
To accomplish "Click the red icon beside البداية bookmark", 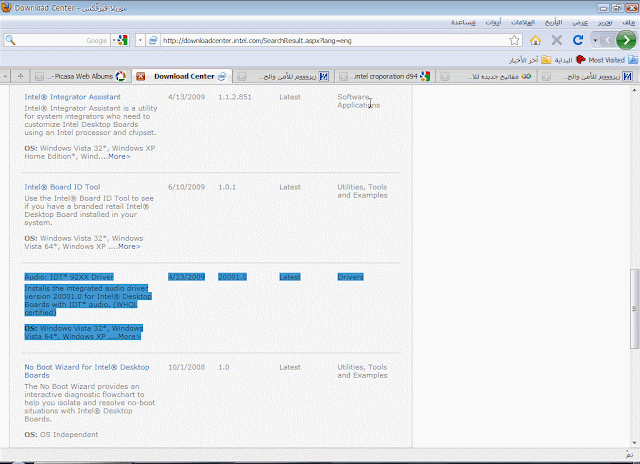I will pos(580,60).
